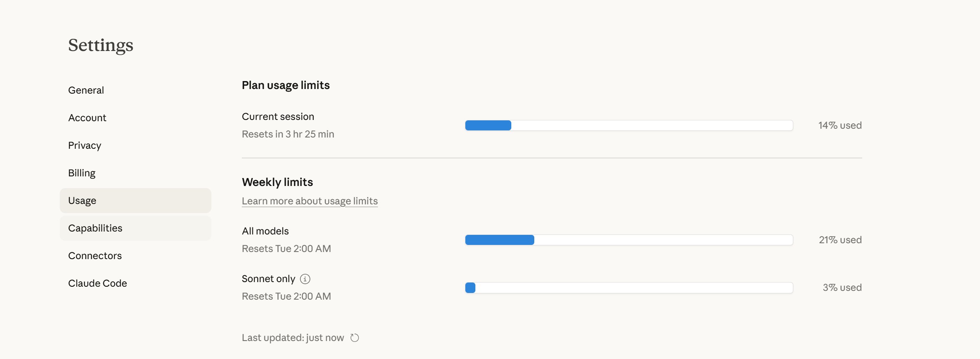Image resolution: width=980 pixels, height=359 pixels.
Task: Select Privacy in the settings sidebar
Action: (x=85, y=145)
